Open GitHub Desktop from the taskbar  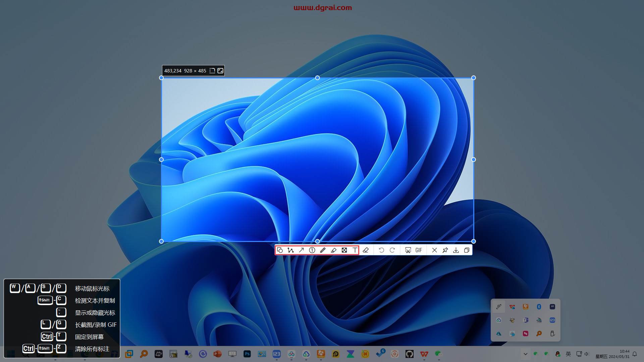pyautogui.click(x=410, y=354)
